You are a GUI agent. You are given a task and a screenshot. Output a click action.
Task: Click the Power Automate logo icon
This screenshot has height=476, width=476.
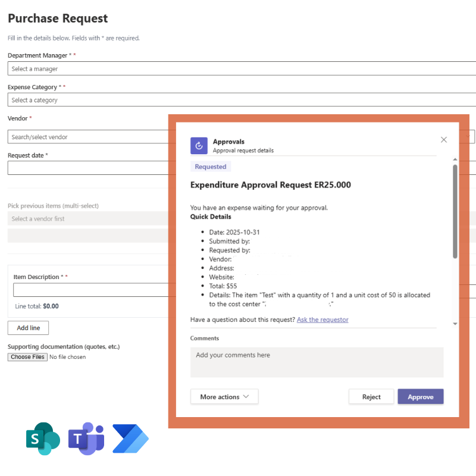pos(130,439)
